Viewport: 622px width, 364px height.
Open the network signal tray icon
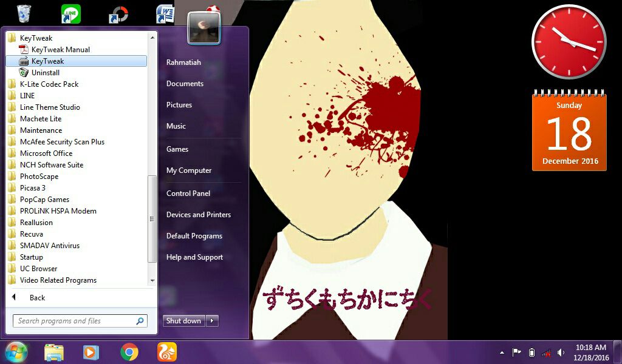tap(546, 352)
